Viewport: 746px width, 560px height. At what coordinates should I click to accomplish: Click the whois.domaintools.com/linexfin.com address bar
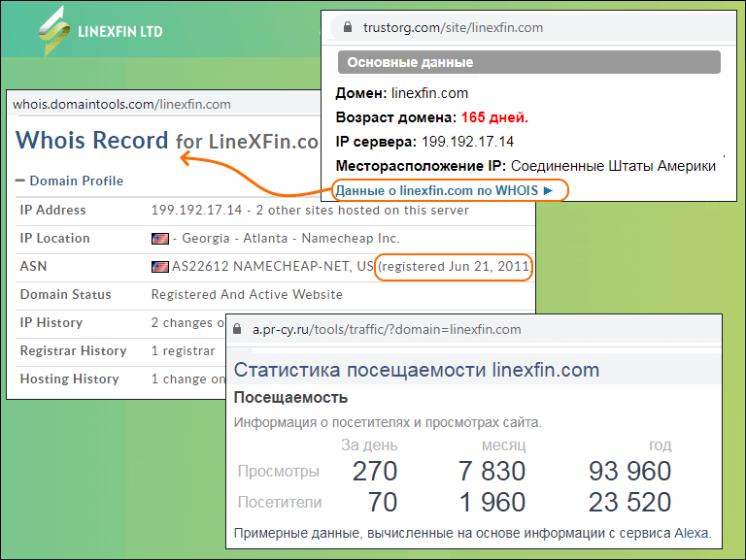[121, 104]
